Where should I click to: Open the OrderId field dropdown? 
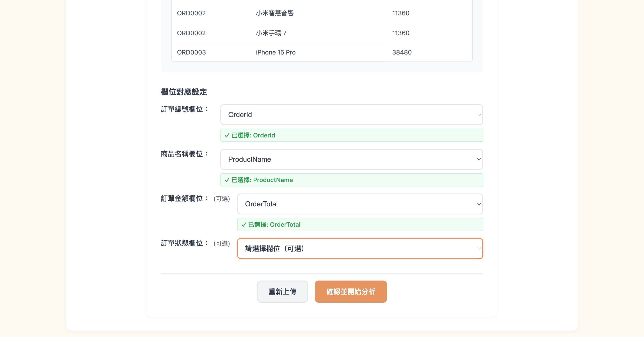click(351, 115)
